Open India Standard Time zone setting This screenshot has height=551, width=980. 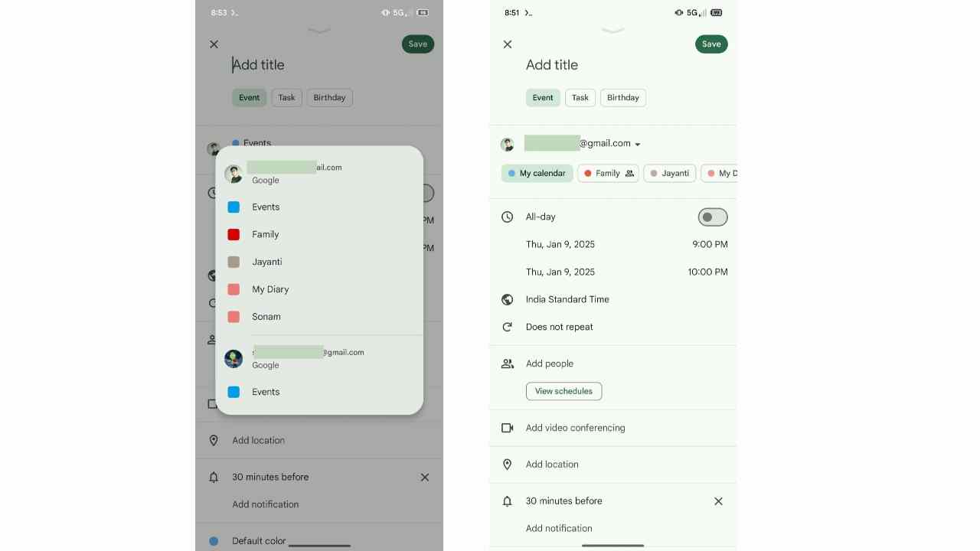tap(567, 299)
